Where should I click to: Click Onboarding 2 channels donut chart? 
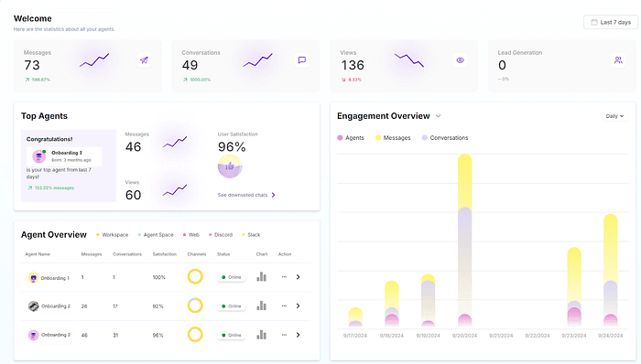[x=195, y=305]
